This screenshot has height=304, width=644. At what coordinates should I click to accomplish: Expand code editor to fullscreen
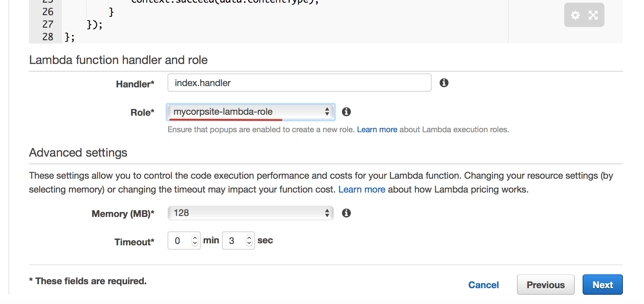(593, 15)
